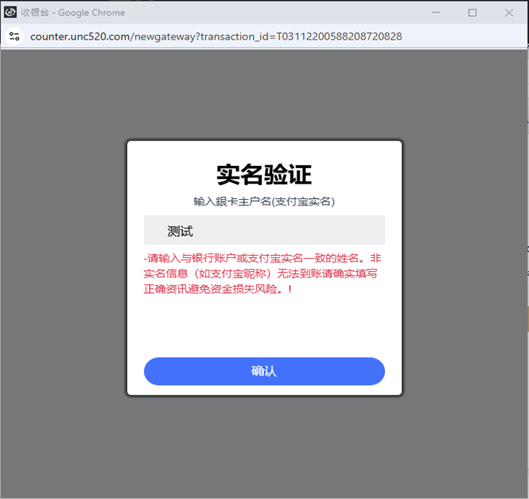Click empty title bar area beside the window title
The width and height of the screenshot is (529, 499).
coord(270,12)
